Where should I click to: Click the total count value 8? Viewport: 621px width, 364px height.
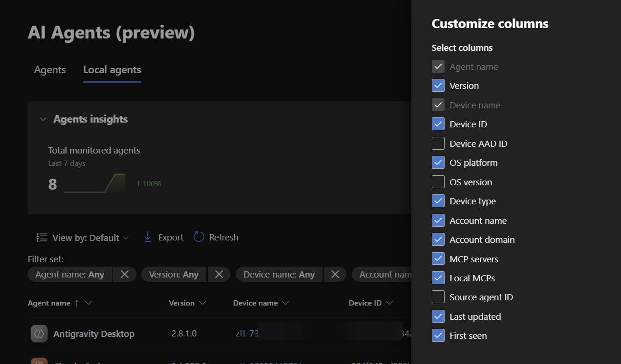click(52, 184)
